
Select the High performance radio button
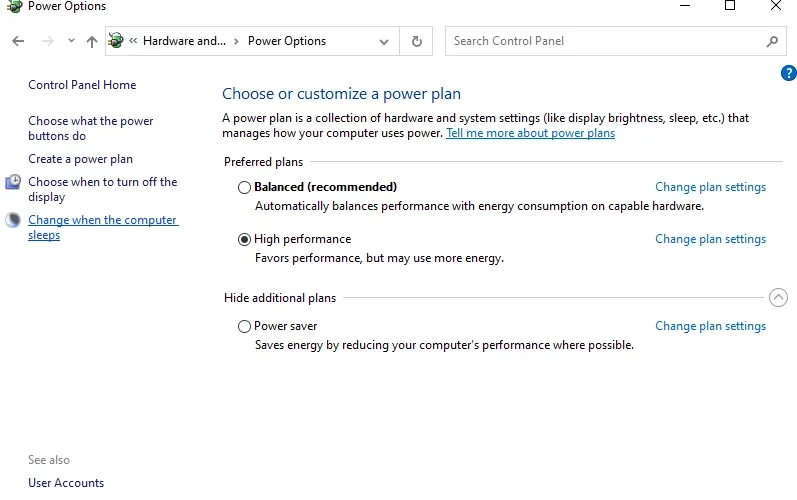click(x=244, y=239)
